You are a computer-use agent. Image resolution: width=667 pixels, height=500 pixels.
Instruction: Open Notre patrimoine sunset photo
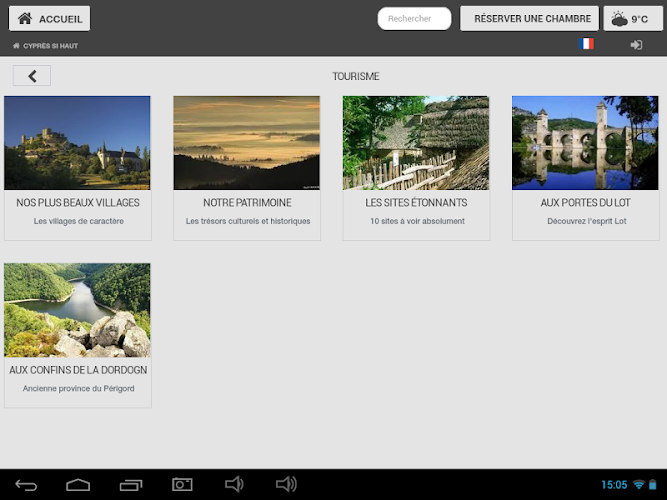pos(247,143)
